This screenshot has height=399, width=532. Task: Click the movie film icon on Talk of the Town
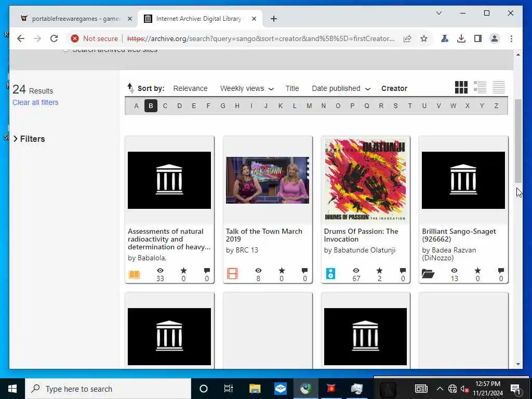[x=232, y=273]
